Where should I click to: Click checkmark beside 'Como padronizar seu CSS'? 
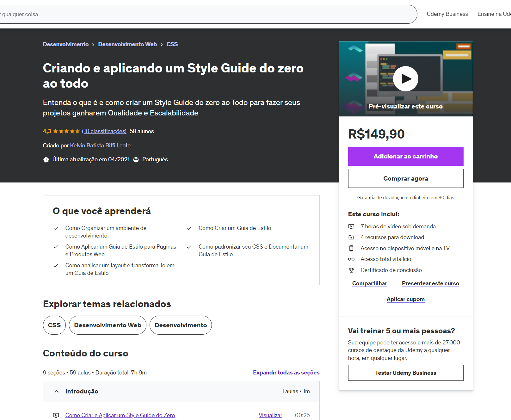189,247
